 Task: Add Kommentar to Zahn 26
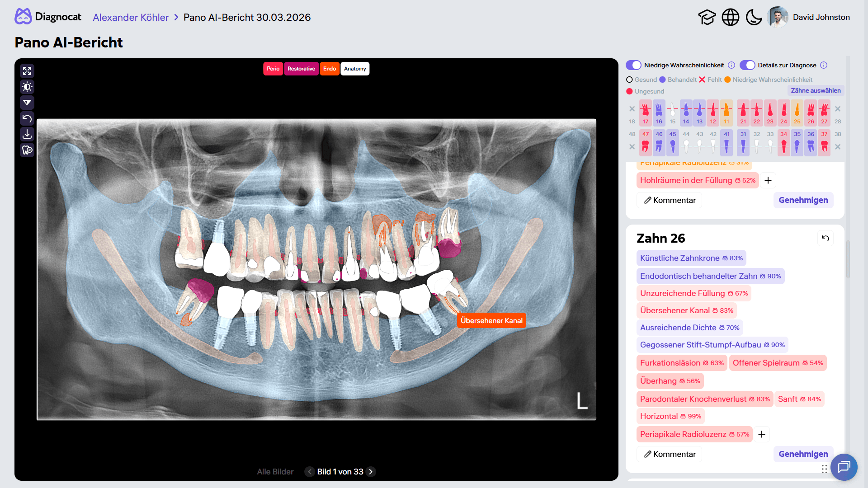point(670,454)
